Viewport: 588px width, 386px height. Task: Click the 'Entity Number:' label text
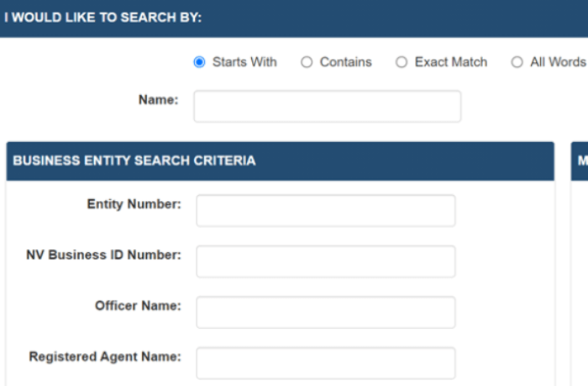tap(134, 204)
